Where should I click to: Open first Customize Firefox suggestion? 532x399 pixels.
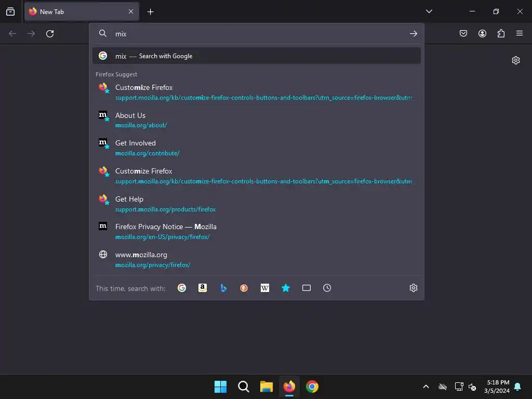click(x=257, y=92)
